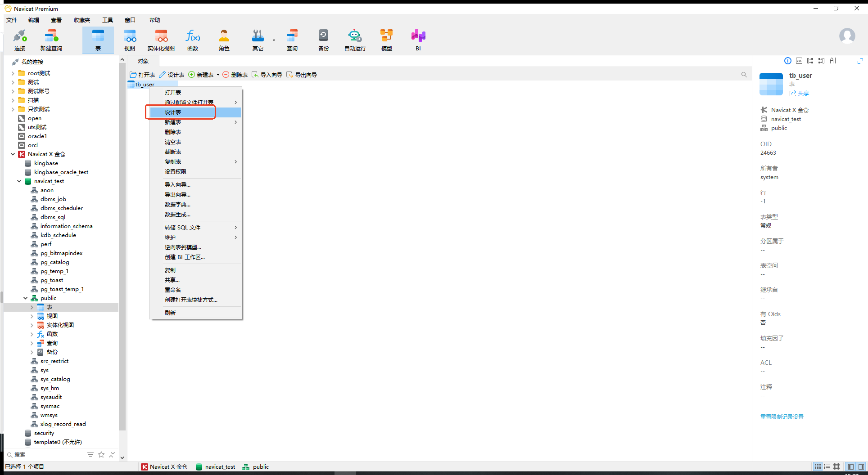Viewport: 868px width, 475px height.
Task: Open the 查询 (Query) toolbar icon
Action: coord(292,40)
